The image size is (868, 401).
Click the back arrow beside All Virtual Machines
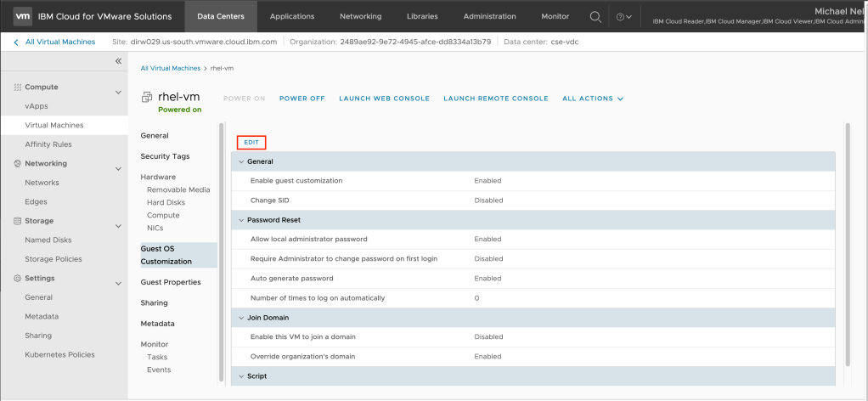(x=16, y=42)
